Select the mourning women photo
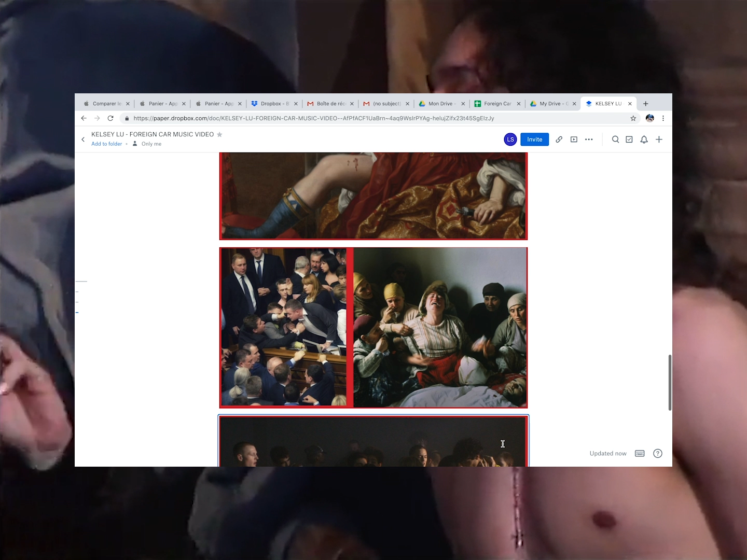 [x=440, y=327]
